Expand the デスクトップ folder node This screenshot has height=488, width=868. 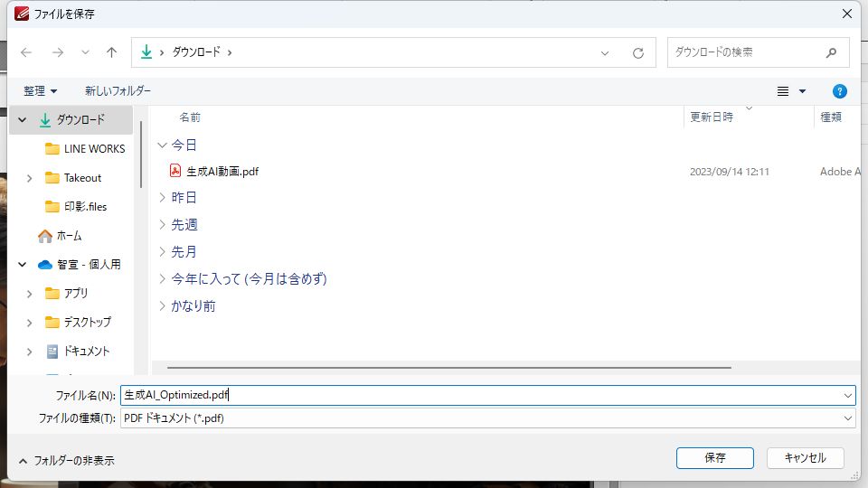point(29,323)
